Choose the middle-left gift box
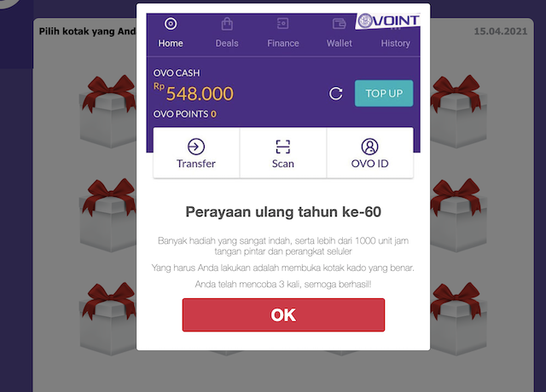Image resolution: width=546 pixels, height=392 pixels. pos(108,216)
